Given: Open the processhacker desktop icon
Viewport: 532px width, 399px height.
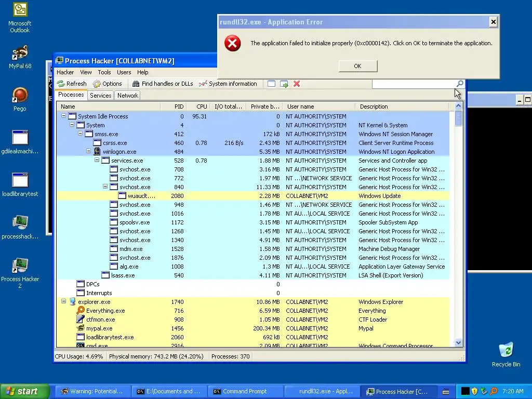Looking at the screenshot, I should (x=20, y=227).
